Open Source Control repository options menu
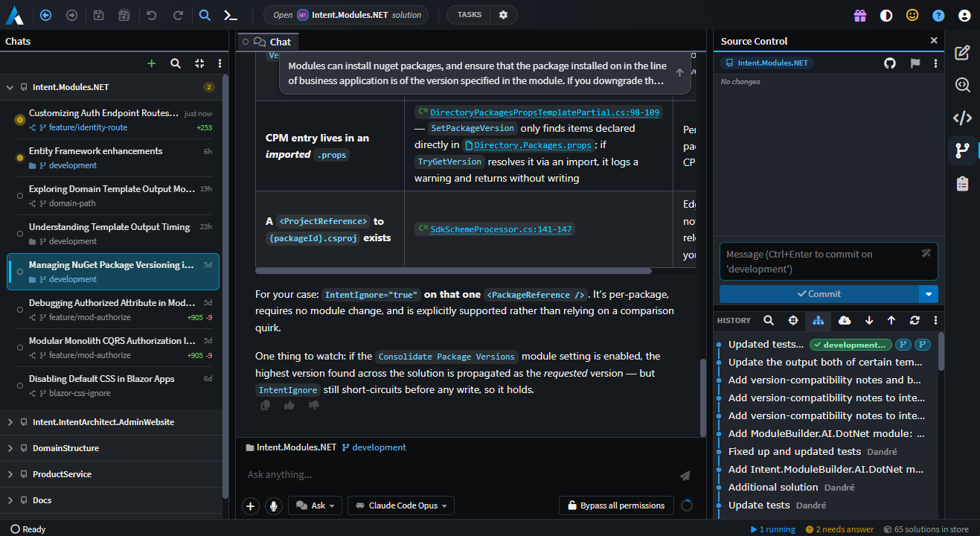This screenshot has height=536, width=980. click(x=935, y=63)
